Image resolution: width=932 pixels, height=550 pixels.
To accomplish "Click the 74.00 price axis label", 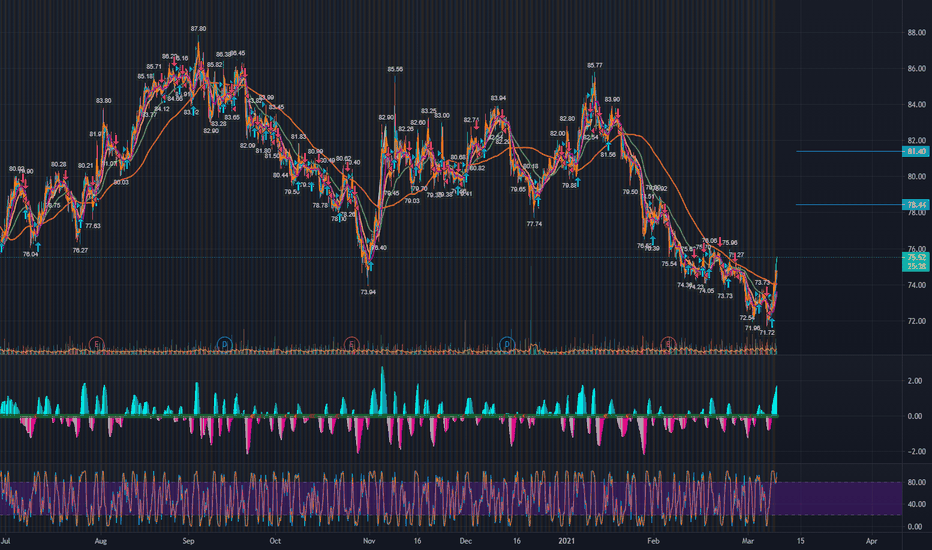I will [x=916, y=285].
